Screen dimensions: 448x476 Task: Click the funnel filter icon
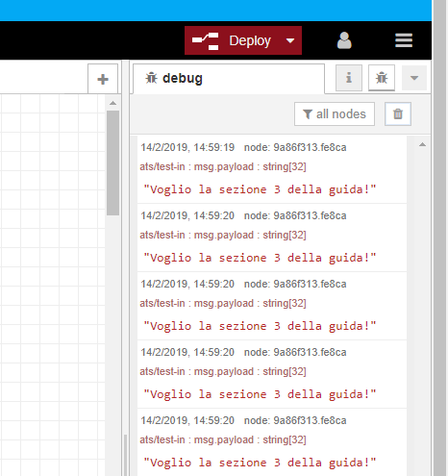(308, 114)
